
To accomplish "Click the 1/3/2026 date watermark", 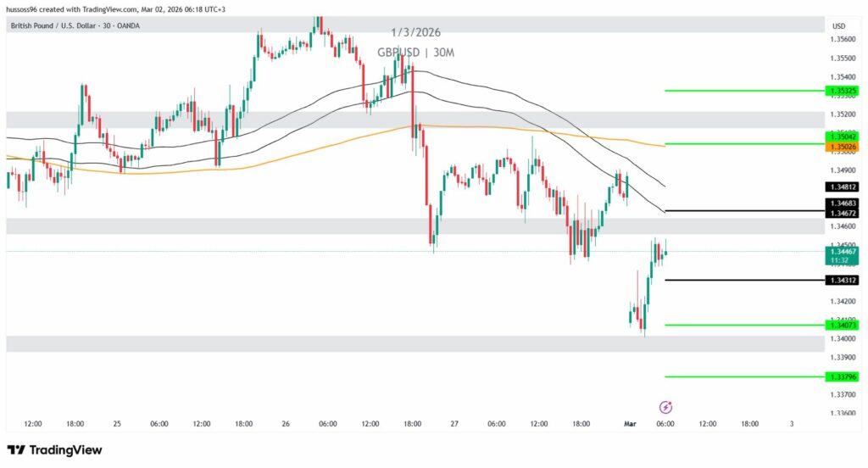I will pos(415,32).
